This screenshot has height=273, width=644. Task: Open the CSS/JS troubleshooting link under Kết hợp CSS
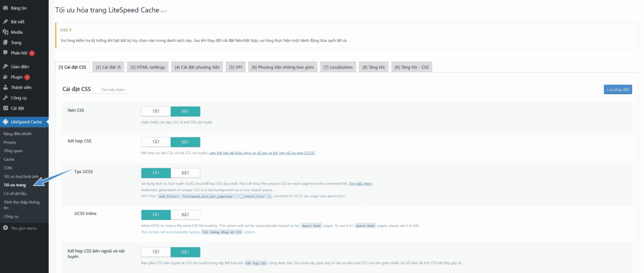(x=262, y=153)
